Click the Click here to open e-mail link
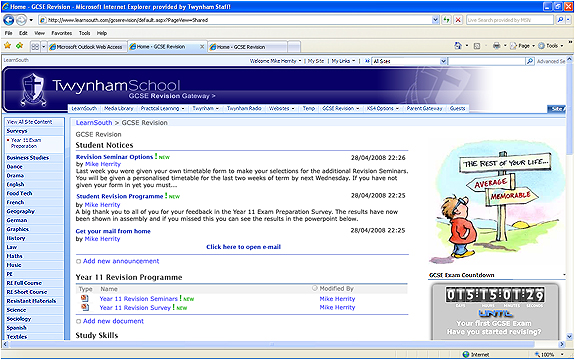Screen dimensions: 575x360 [243, 247]
